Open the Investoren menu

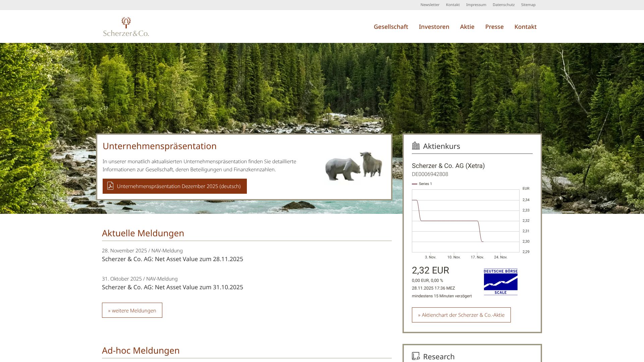434,27
